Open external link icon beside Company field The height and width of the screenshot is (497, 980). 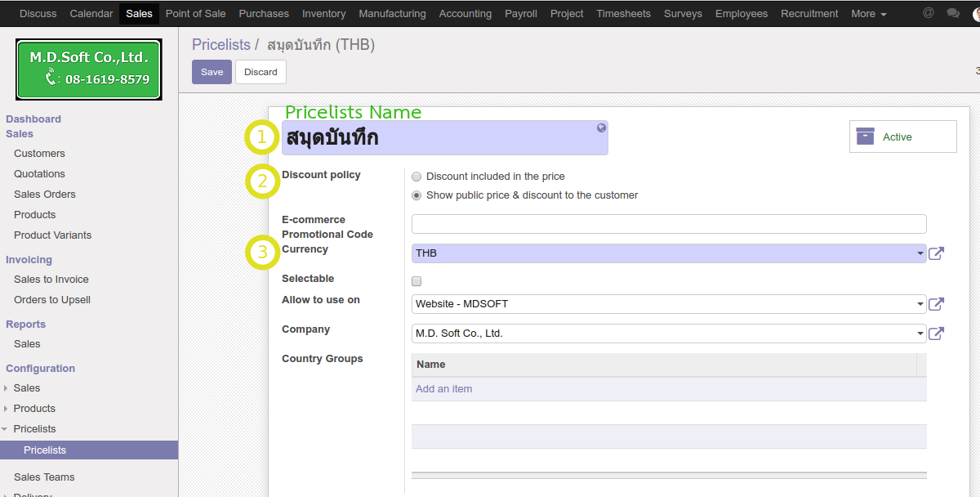[x=937, y=334]
